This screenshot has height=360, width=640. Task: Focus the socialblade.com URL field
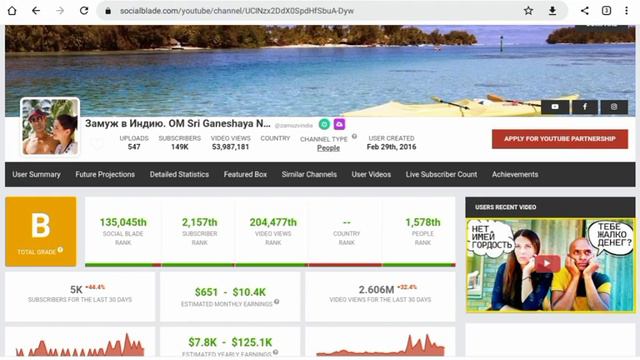click(237, 11)
